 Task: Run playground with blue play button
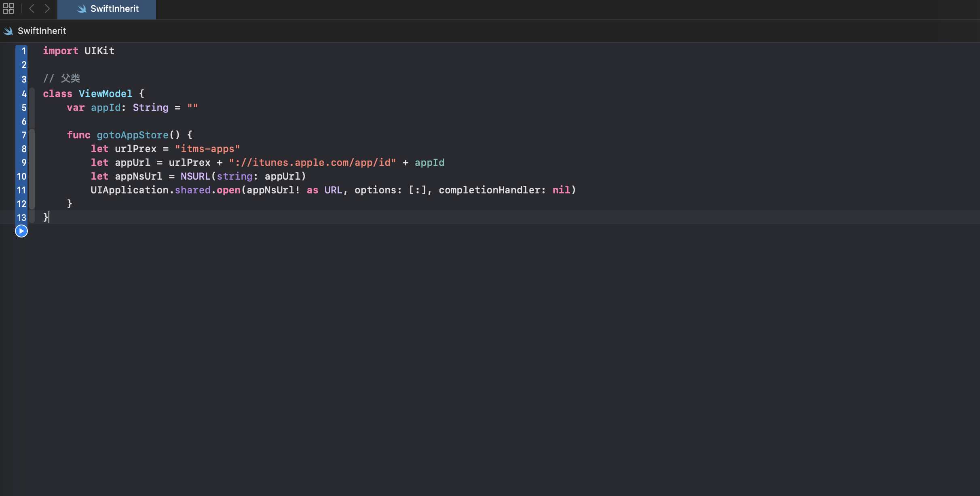[x=21, y=231]
